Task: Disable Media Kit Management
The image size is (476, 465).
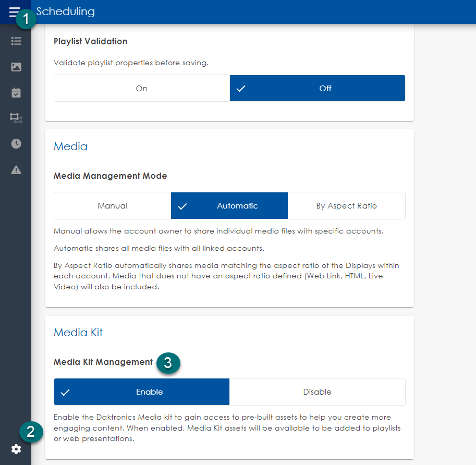Action: coord(317,391)
